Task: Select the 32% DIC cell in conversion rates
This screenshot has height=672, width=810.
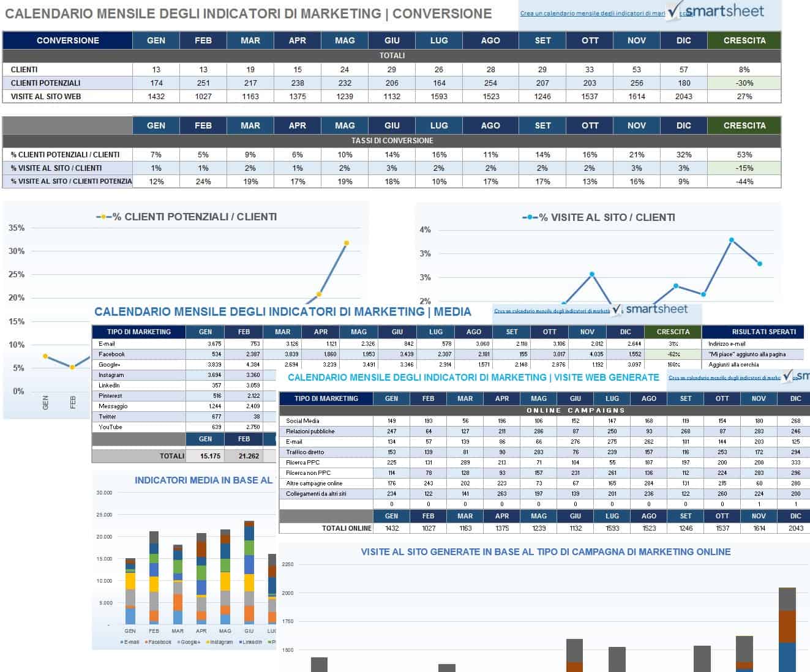Action: coord(684,154)
